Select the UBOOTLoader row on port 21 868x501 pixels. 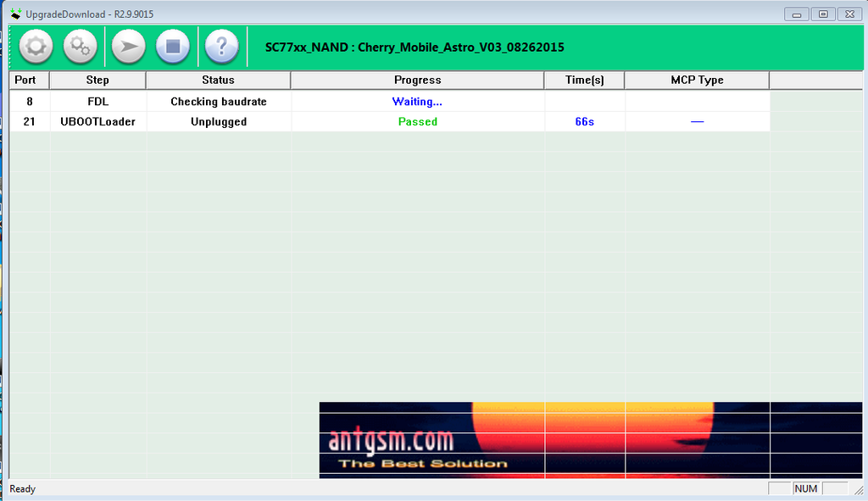pos(97,122)
